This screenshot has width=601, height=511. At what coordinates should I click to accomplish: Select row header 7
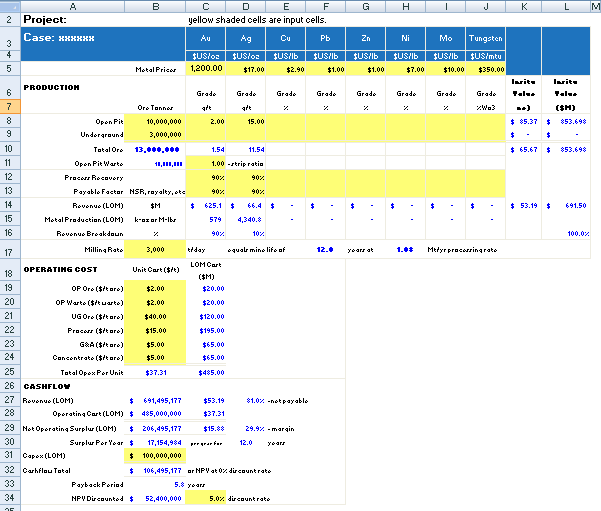coord(9,107)
